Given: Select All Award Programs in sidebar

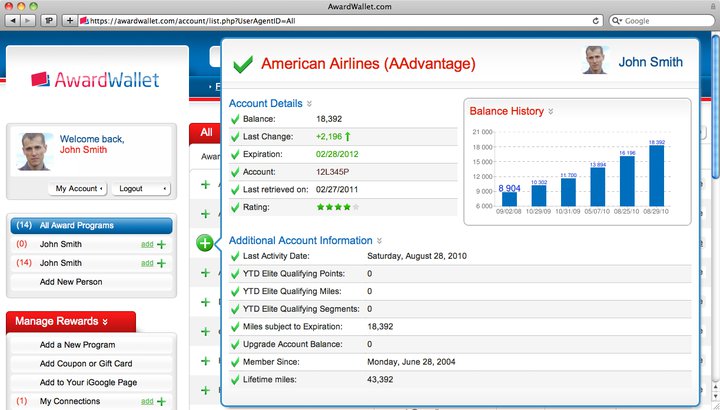Looking at the screenshot, I should coord(77,226).
